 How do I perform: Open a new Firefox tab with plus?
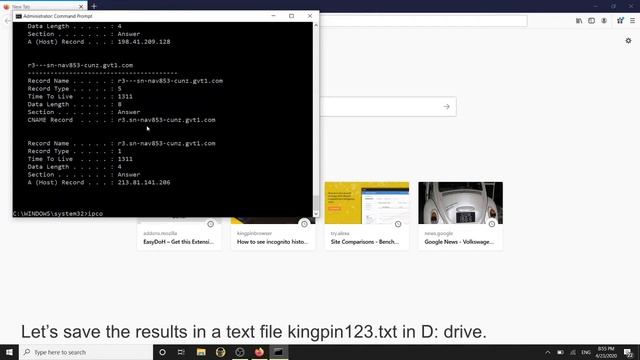94,6
